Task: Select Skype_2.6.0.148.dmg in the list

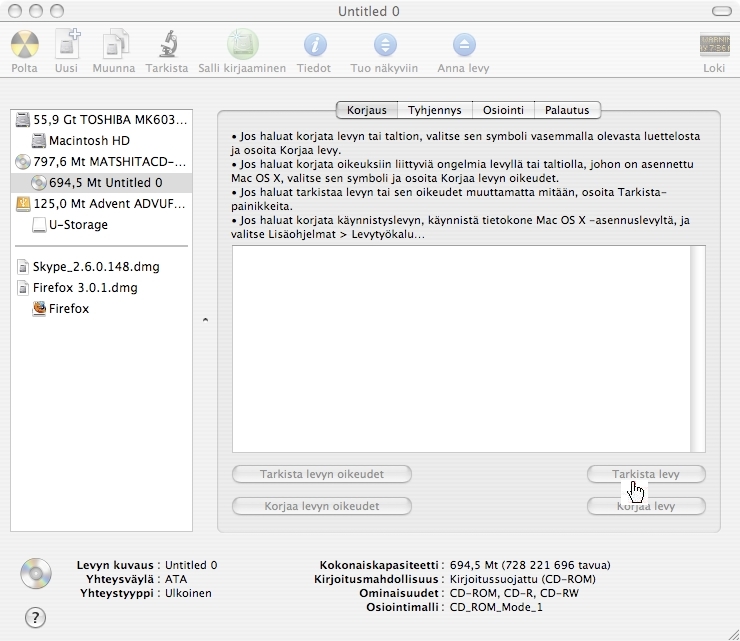Action: coord(95,267)
